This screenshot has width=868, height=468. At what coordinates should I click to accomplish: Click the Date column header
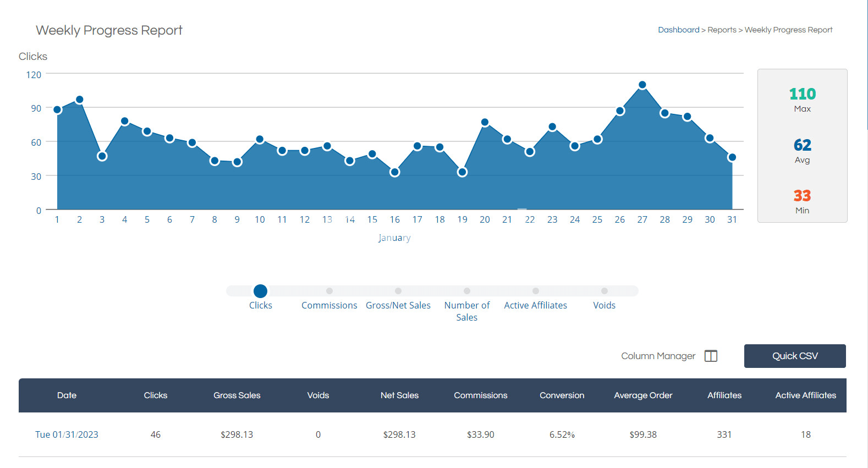[x=67, y=395]
